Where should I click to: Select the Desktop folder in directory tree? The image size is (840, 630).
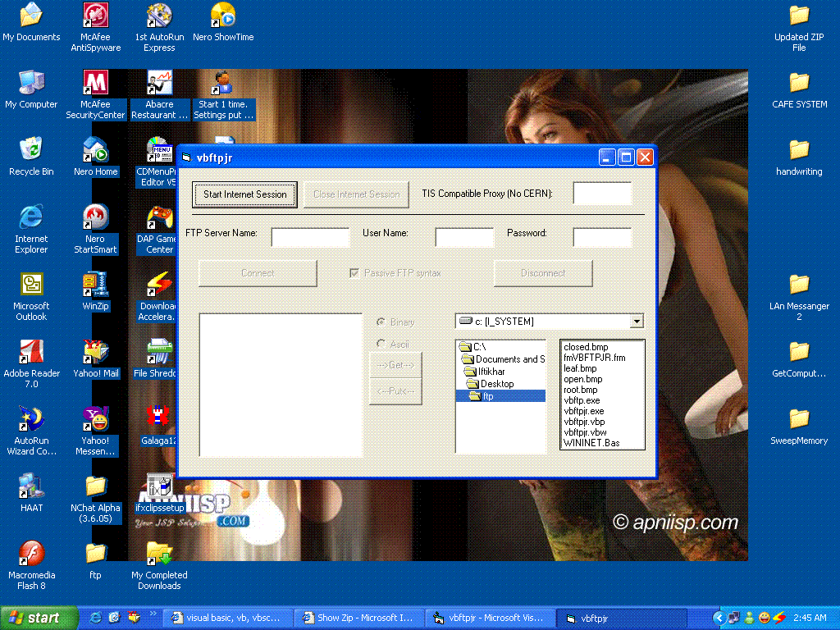click(497, 384)
